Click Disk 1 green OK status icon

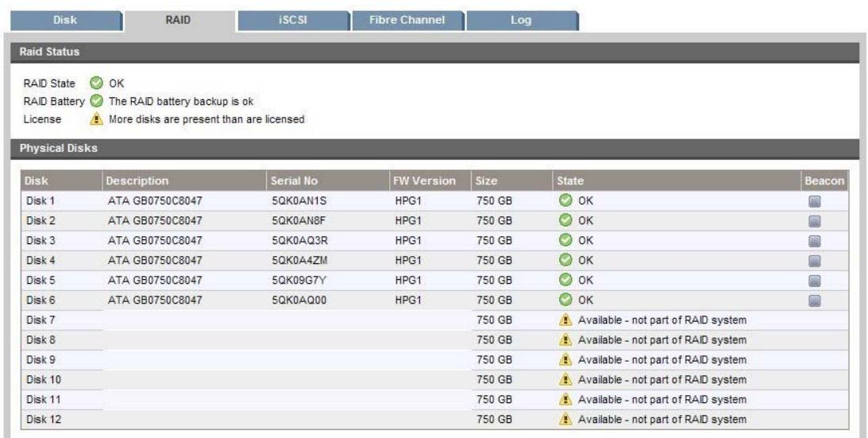click(x=565, y=200)
